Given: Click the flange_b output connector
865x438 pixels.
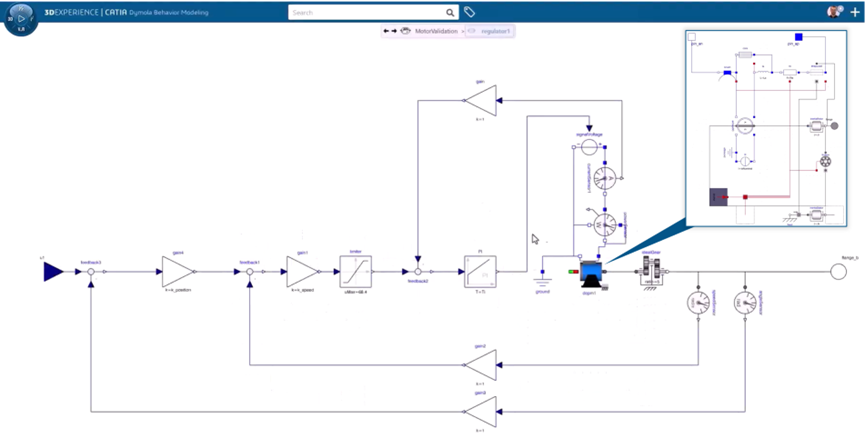Looking at the screenshot, I should (838, 271).
